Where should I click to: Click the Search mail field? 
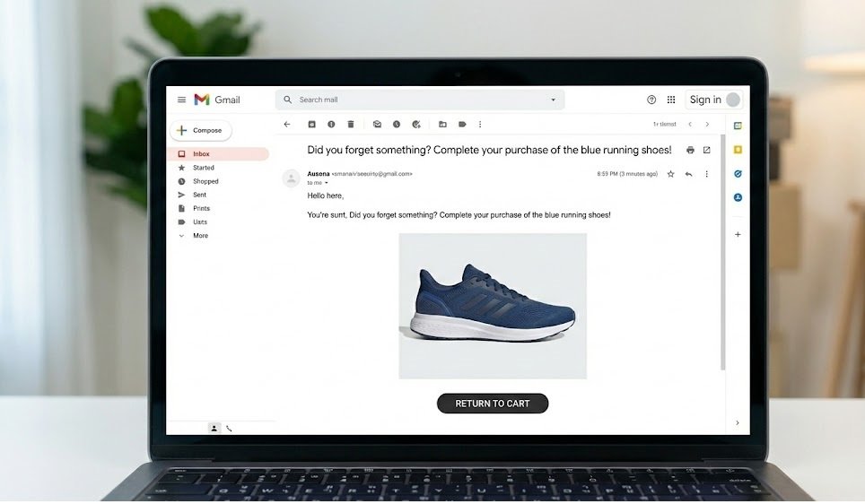coord(419,100)
